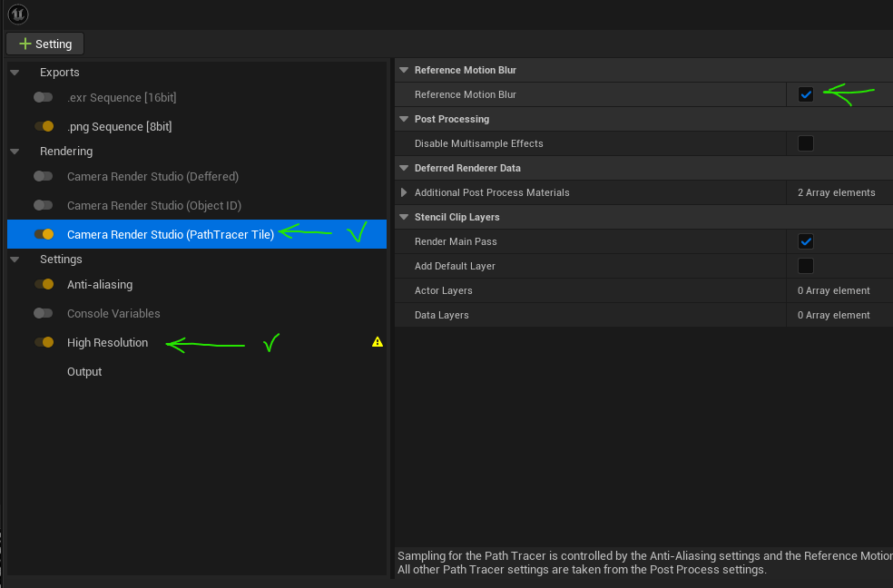Click the Unreal Engine logo icon
893x588 pixels.
(x=18, y=15)
